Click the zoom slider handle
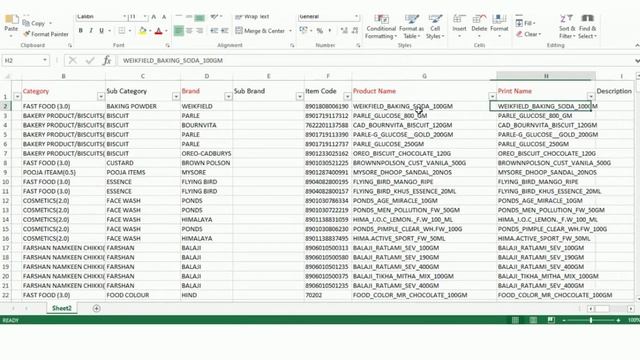The width and height of the screenshot is (640, 360). click(591, 320)
